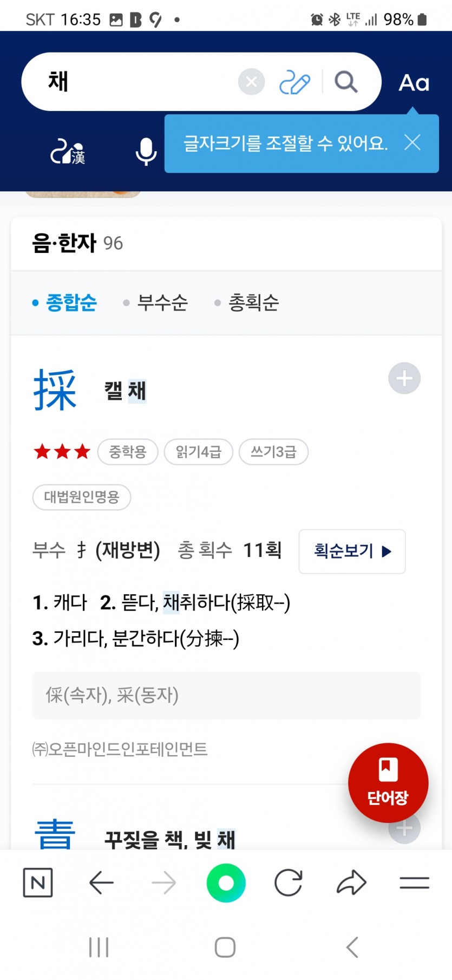Open 획순보기 stroke order viewer
Viewport: 452px width, 980px height.
coord(352,551)
